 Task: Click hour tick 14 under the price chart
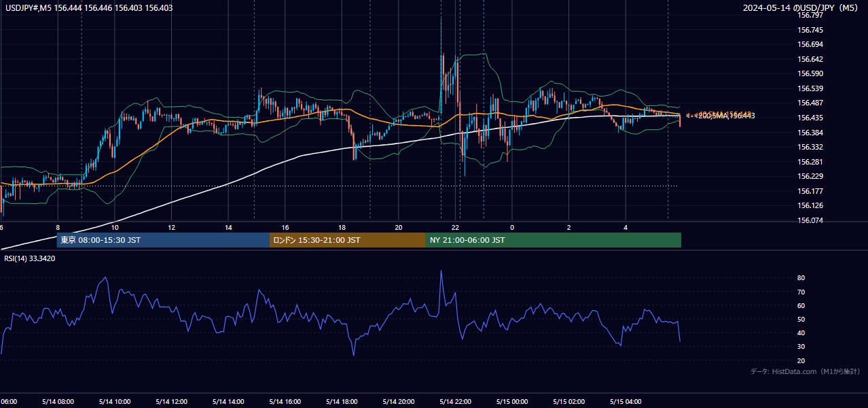[228, 227]
